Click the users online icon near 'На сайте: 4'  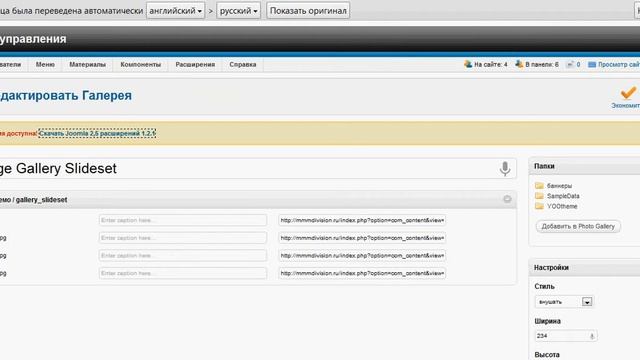coord(468,64)
